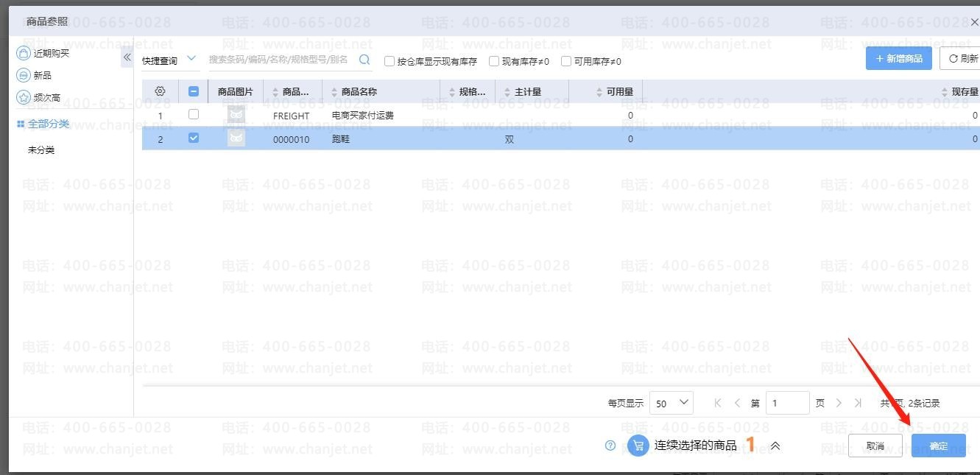980x475 pixels.
Task: Open the per-page 50 dropdown
Action: coord(671,403)
